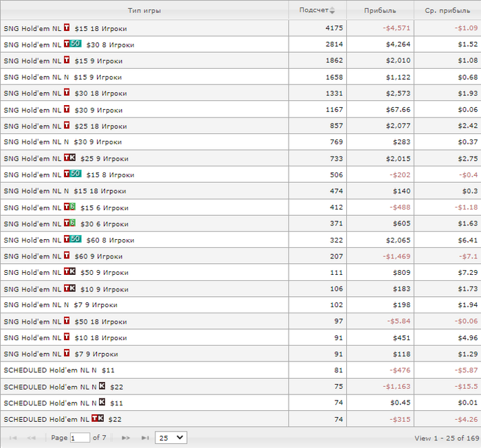Image resolution: width=481 pixels, height=448 pixels.
Task: Sort by the Подсчет column sort arrows
Action: coord(332,10)
